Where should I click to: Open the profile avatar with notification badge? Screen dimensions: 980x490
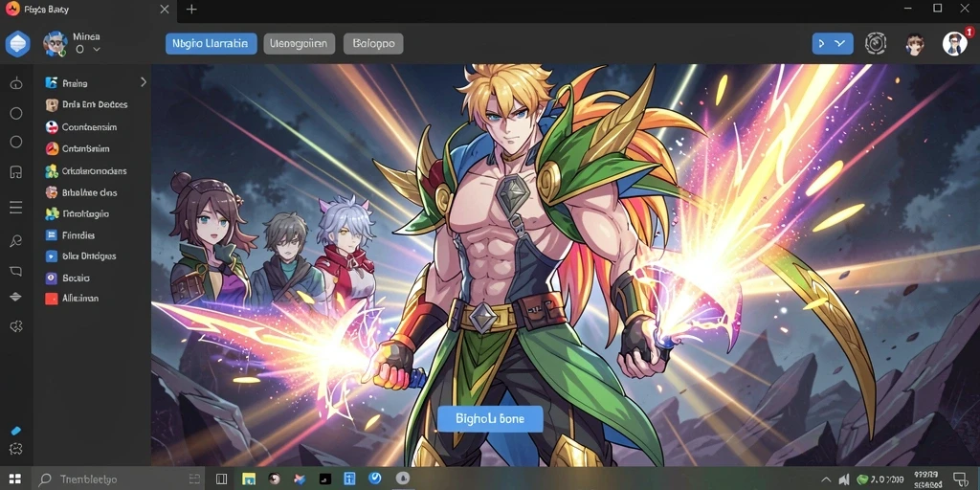[954, 43]
